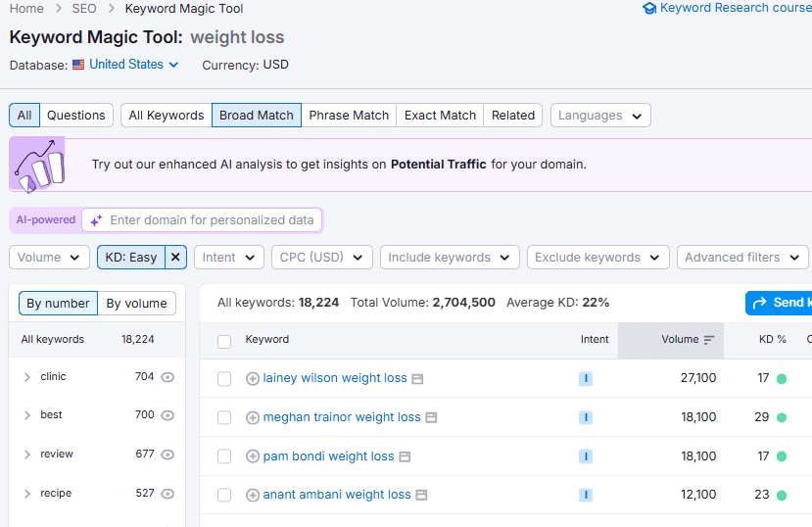Click the SERP icon next to anant ambani weight loss
The image size is (812, 527).
pos(421,496)
